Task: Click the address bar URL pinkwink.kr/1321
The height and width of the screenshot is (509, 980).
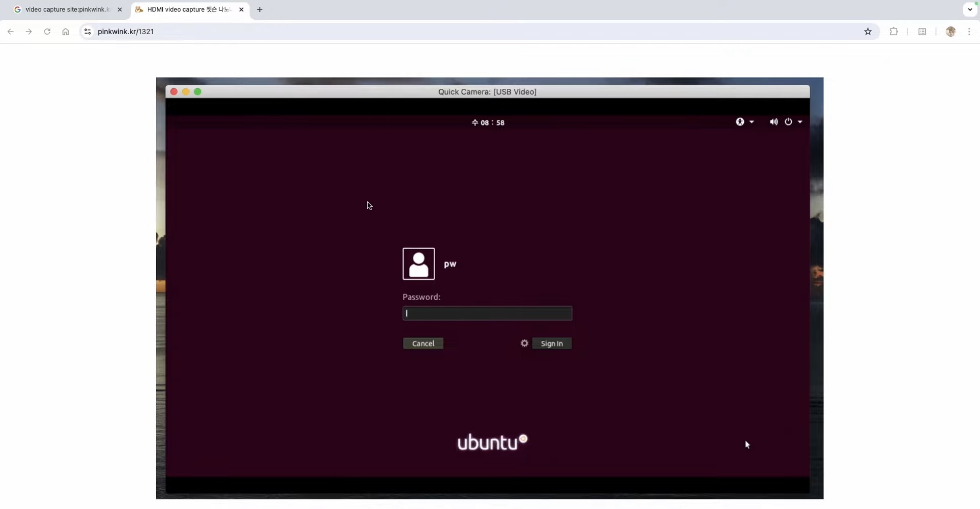Action: point(126,32)
